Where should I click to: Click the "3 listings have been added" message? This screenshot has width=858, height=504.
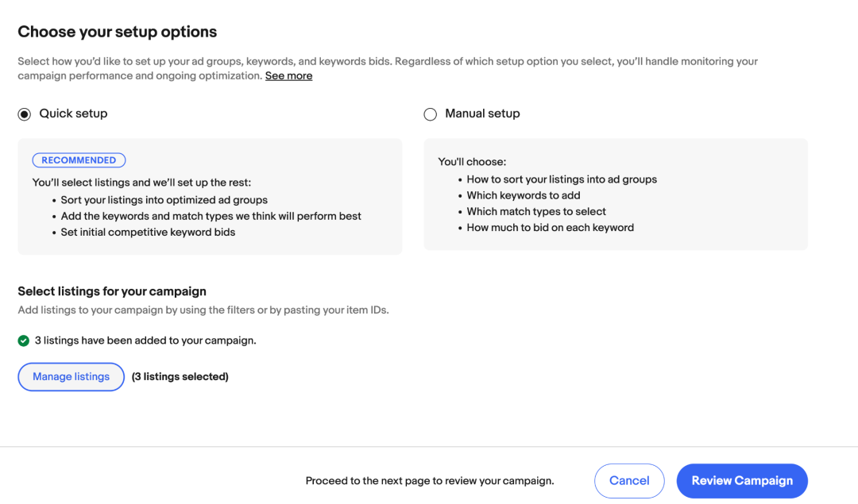pos(145,341)
